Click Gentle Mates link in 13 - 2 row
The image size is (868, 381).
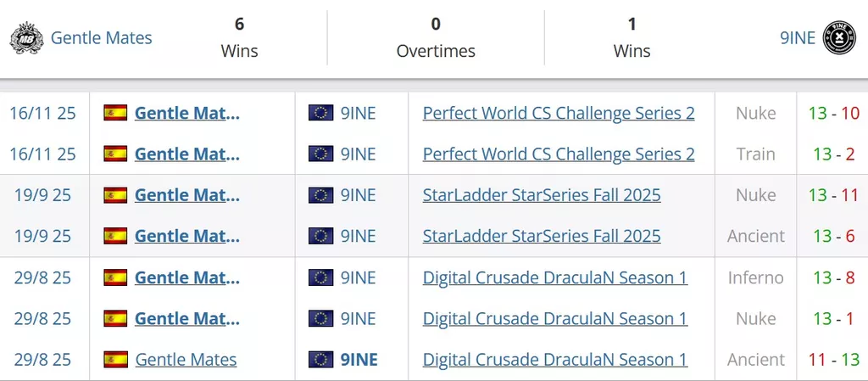[186, 154]
